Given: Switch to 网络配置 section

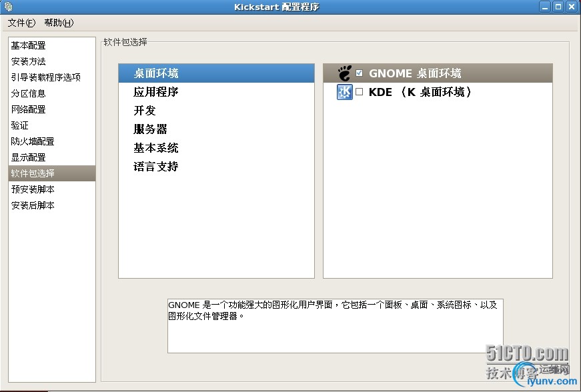Looking at the screenshot, I should [x=52, y=109].
